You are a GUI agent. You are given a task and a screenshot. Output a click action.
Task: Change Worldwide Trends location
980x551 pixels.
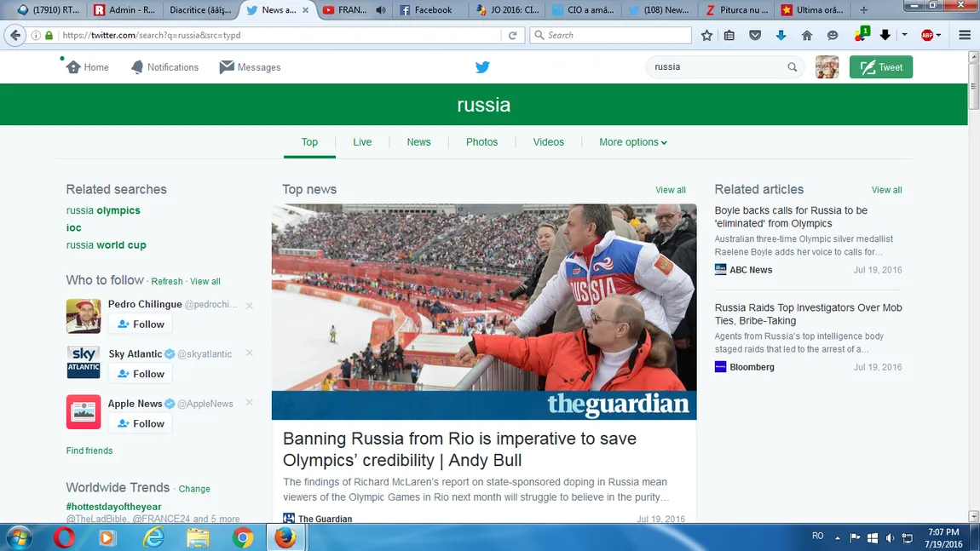[194, 489]
